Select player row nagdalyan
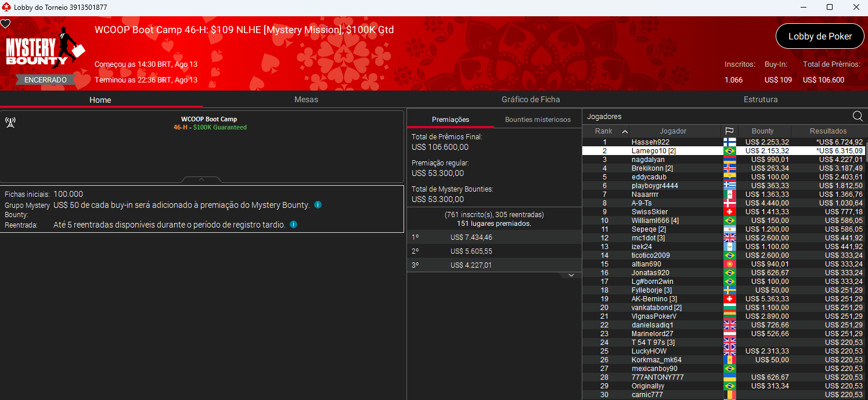868x400 pixels. pyautogui.click(x=723, y=160)
